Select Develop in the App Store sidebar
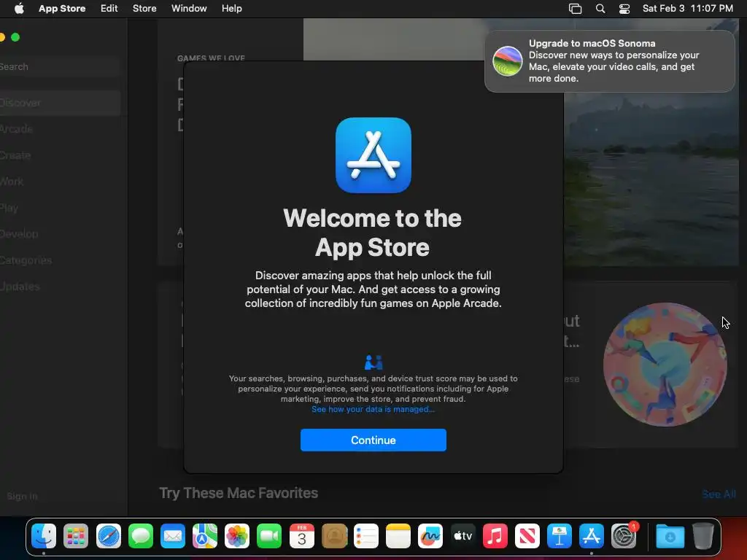 (x=58, y=234)
